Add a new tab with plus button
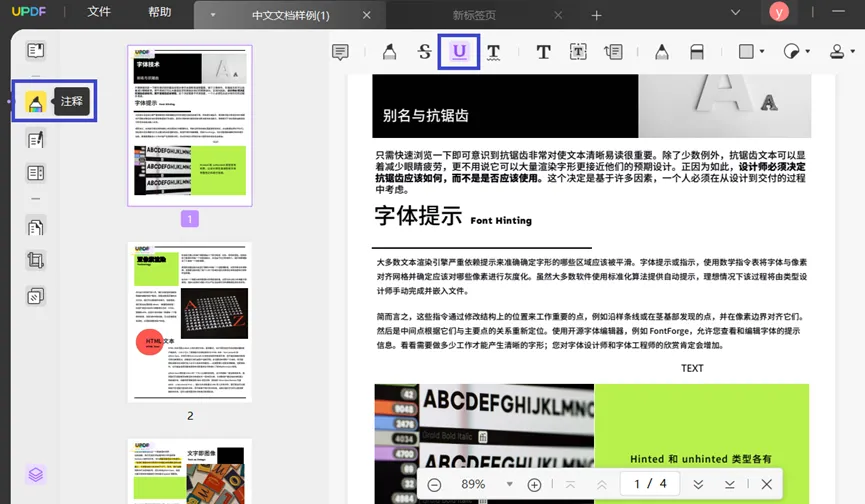 click(x=596, y=15)
